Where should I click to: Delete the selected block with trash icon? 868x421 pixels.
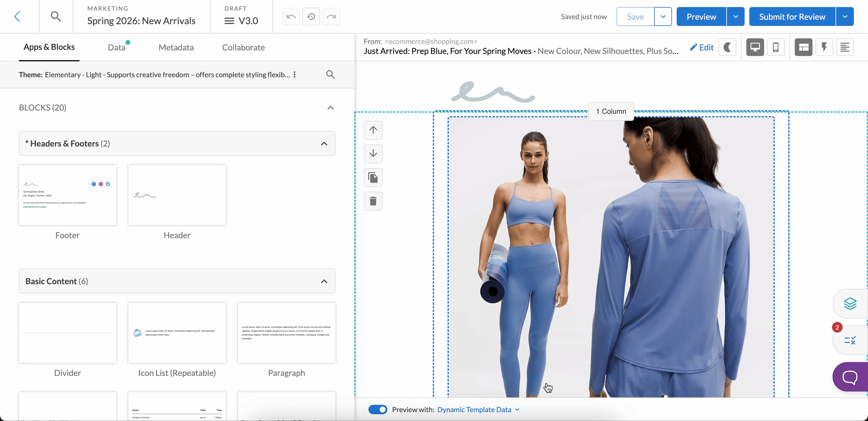click(373, 201)
